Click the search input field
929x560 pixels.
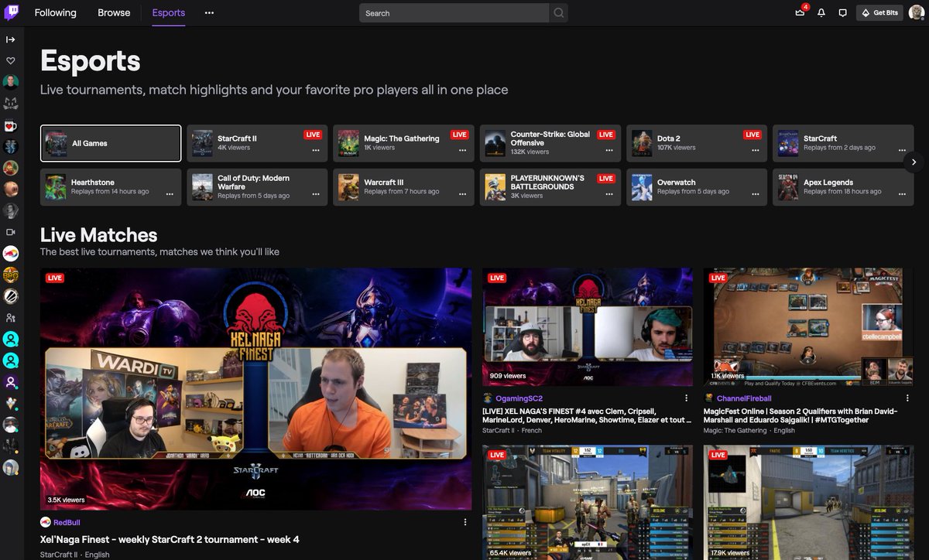click(x=454, y=13)
